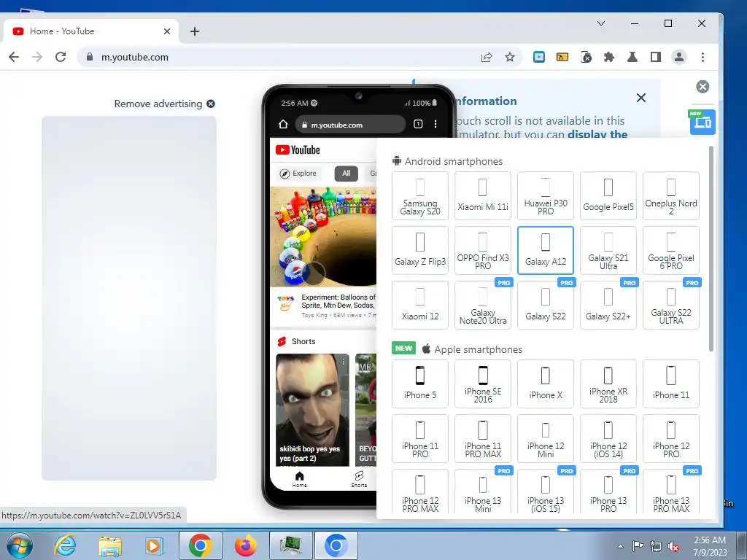
Task: Choose the iPhone 12 Mini device
Action: point(546,438)
